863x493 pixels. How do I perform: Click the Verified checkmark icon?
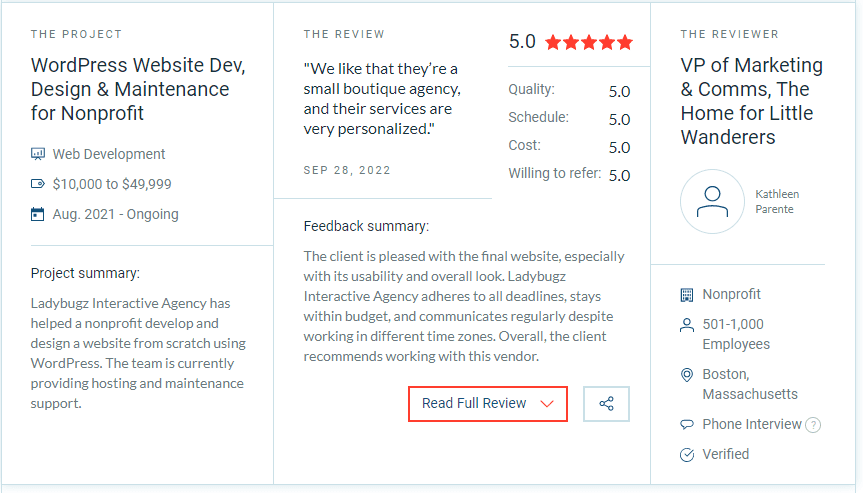(686, 455)
